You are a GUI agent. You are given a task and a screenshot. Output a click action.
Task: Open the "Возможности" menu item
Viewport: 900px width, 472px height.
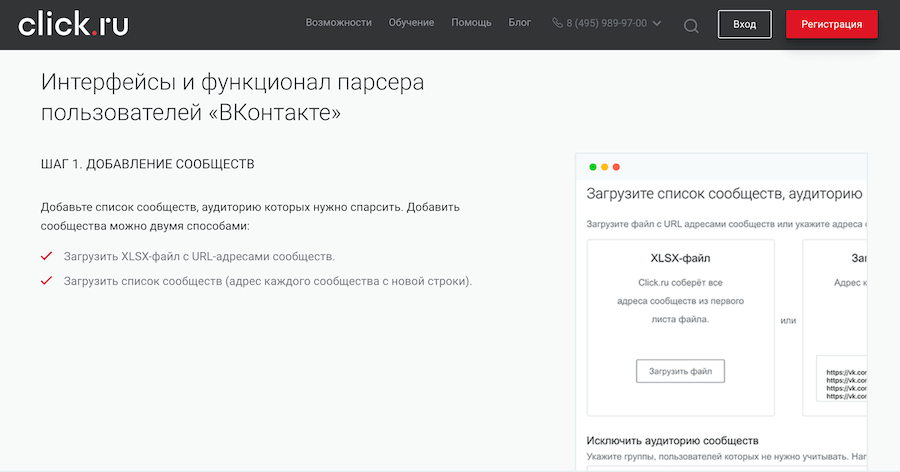[338, 23]
